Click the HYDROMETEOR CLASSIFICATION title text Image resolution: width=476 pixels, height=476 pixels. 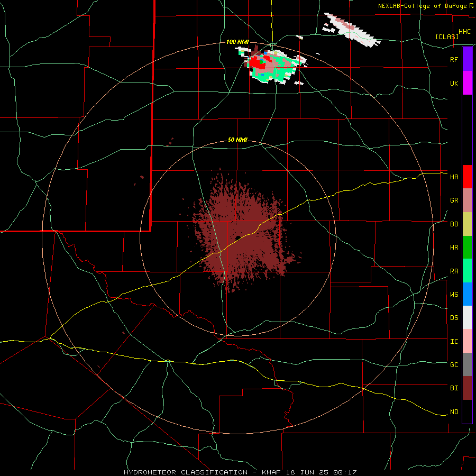186,472
